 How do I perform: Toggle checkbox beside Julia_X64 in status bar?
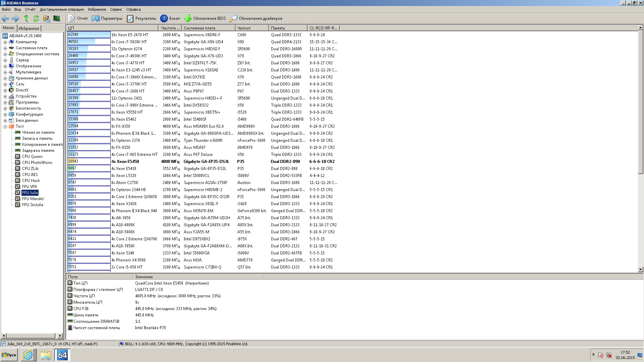coord(3,344)
